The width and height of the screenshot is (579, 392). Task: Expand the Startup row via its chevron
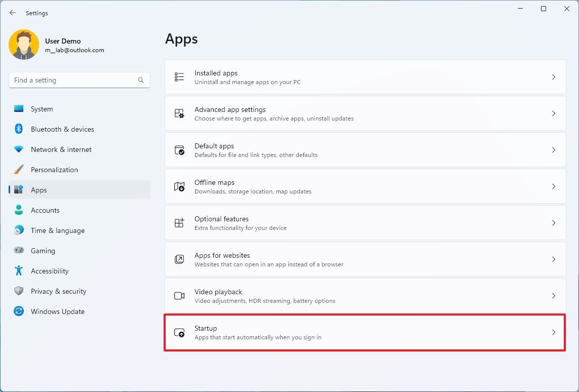553,333
